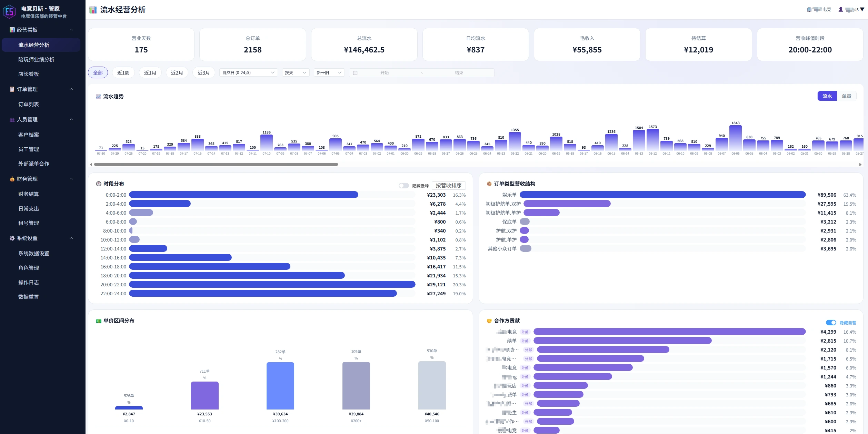The width and height of the screenshot is (868, 434).
Task: Go to 财务结算 page
Action: click(x=41, y=194)
